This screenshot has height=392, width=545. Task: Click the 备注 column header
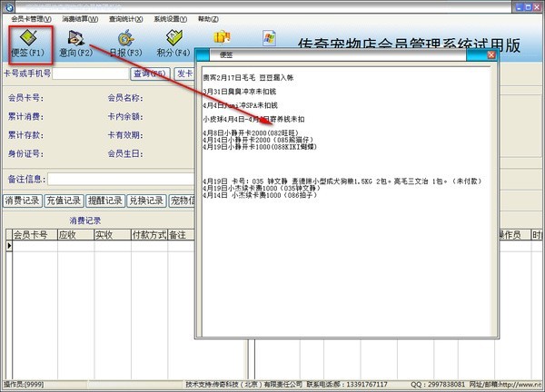tap(181, 235)
